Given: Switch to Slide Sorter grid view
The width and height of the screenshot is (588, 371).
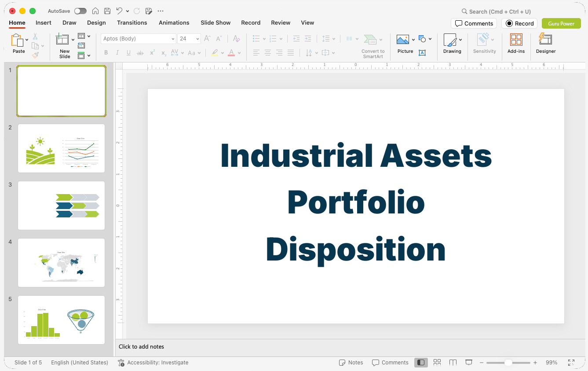Looking at the screenshot, I should point(437,362).
